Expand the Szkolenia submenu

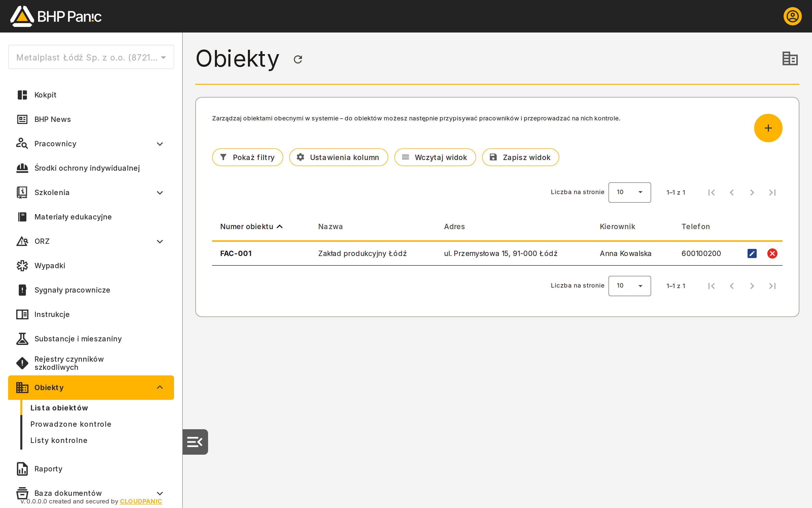(160, 193)
